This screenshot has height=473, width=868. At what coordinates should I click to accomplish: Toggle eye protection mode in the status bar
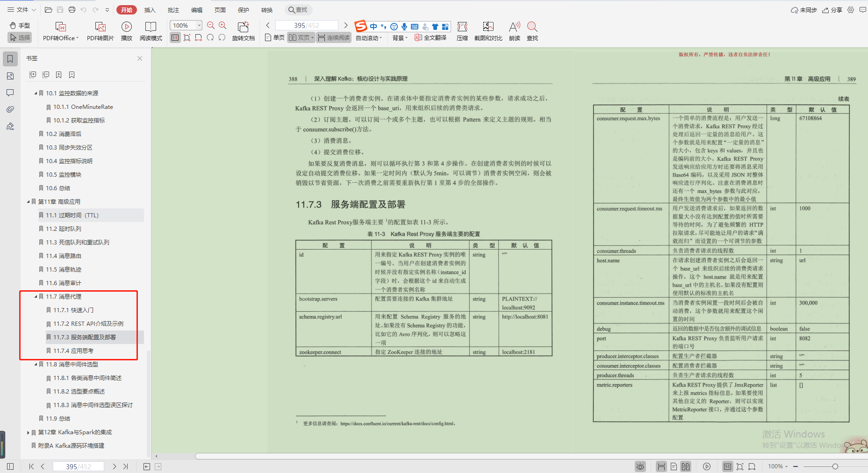pos(640,466)
